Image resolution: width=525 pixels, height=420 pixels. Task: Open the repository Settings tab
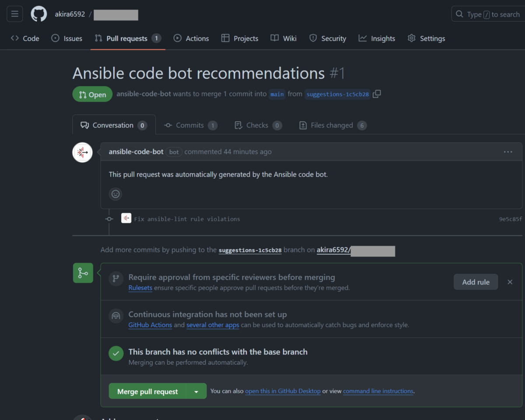(426, 38)
